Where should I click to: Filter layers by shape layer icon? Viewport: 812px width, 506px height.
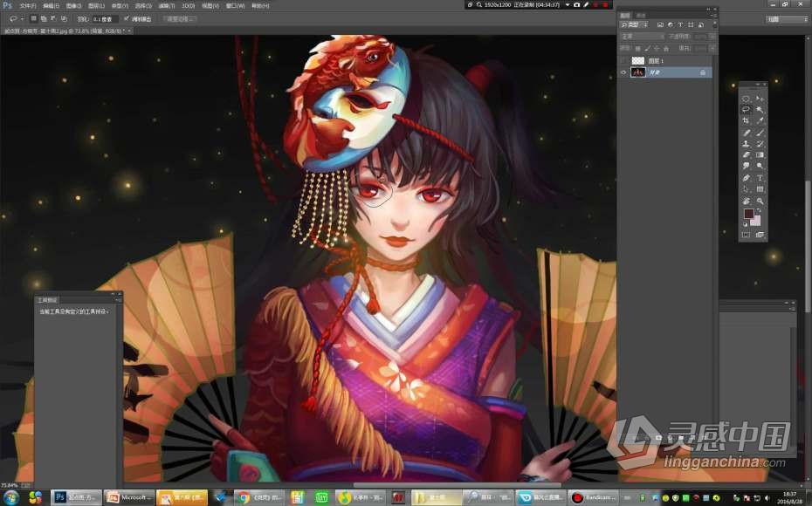pos(691,24)
